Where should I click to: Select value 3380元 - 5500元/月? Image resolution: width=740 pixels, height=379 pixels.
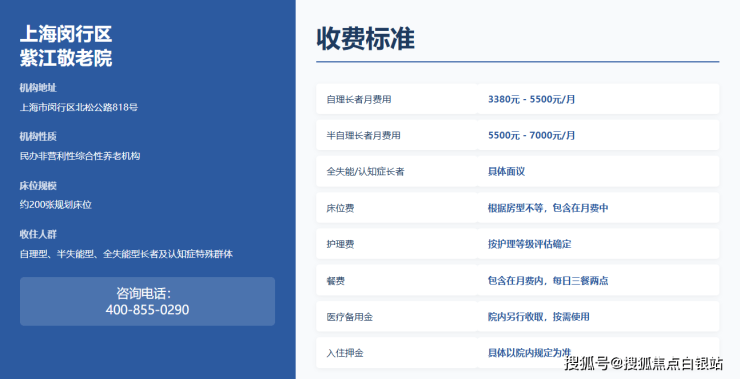click(x=531, y=99)
